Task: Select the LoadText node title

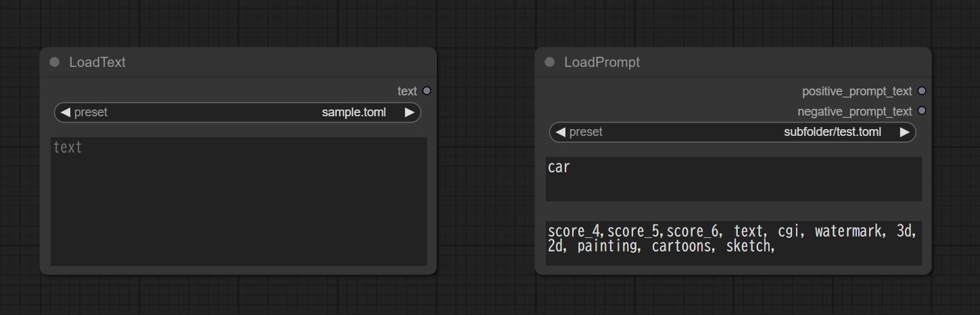Action: pos(97,62)
